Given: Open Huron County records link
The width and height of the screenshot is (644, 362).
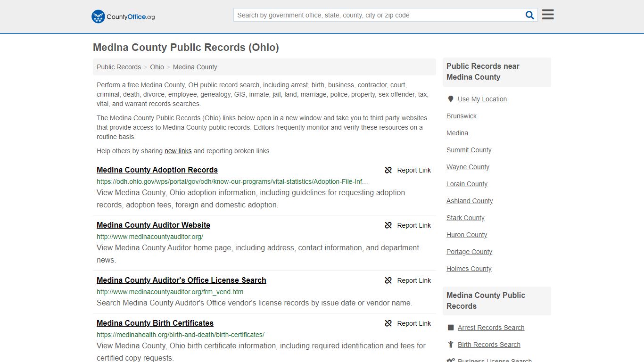Looking at the screenshot, I should tap(467, 235).
